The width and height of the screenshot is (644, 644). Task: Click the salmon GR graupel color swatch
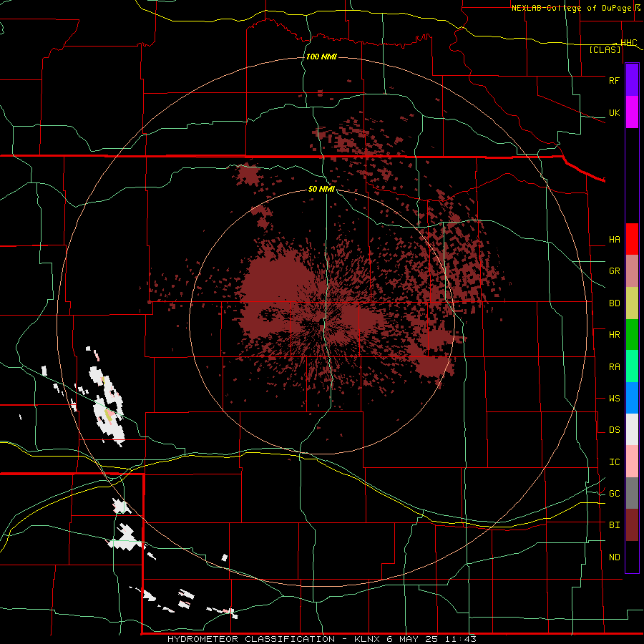tap(632, 271)
